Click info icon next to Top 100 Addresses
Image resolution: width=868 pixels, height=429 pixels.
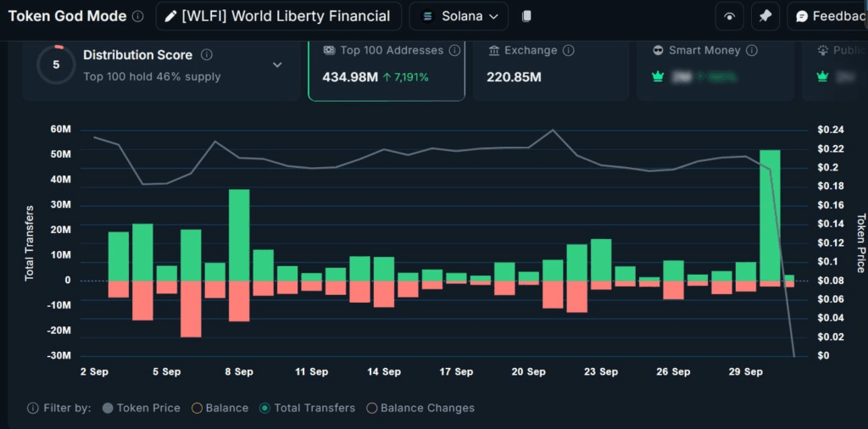coord(454,51)
